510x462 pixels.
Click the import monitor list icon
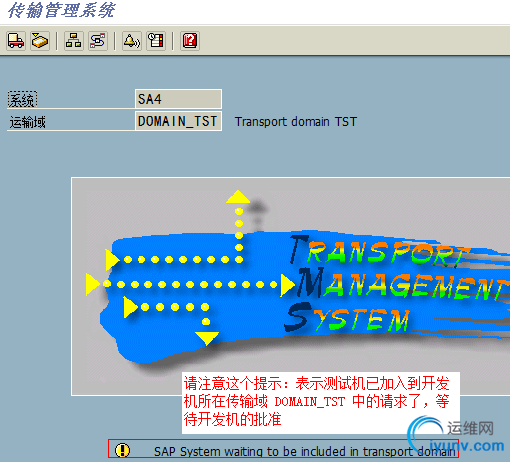click(x=156, y=41)
